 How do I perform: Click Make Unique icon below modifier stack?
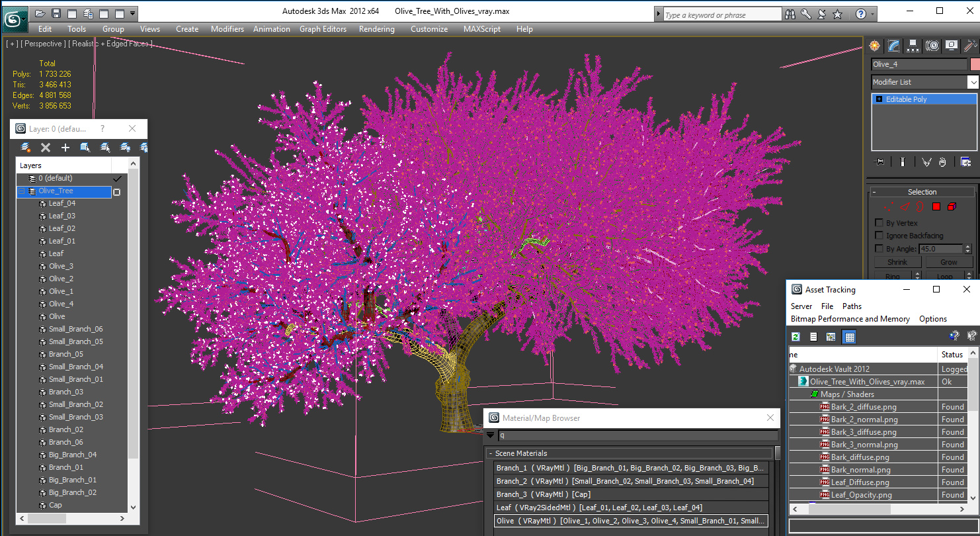(926, 162)
